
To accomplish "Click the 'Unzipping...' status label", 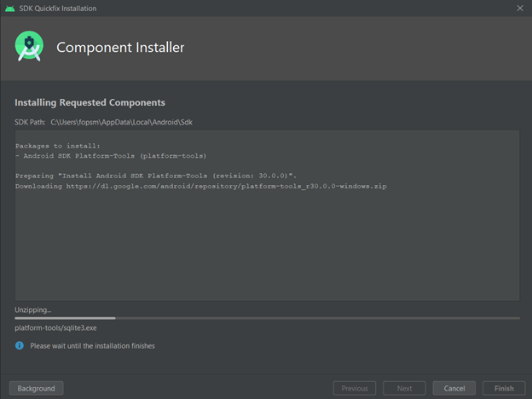I will [x=33, y=309].
